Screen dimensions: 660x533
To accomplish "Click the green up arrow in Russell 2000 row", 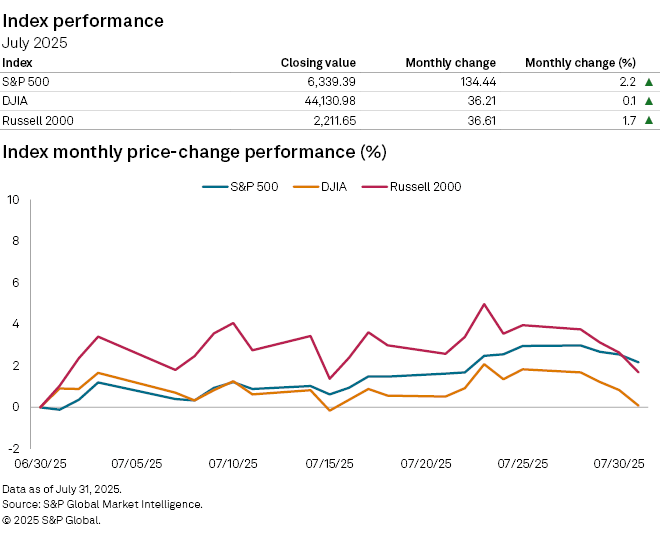I will [x=648, y=120].
